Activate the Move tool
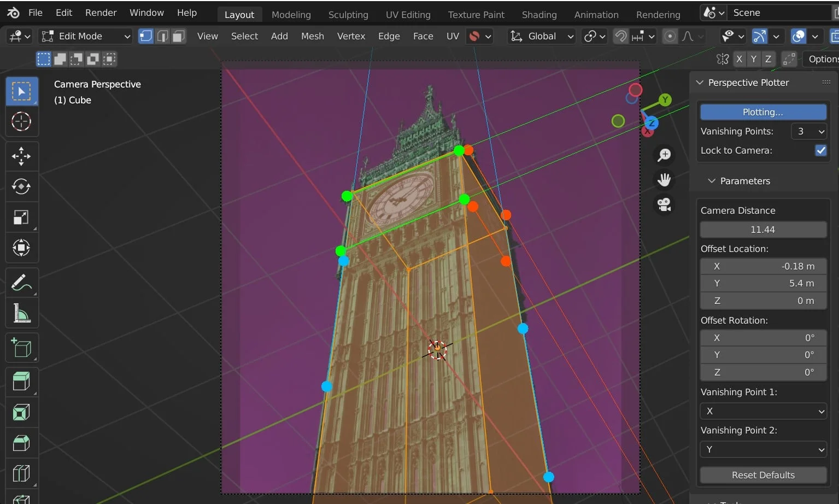 pyautogui.click(x=22, y=156)
